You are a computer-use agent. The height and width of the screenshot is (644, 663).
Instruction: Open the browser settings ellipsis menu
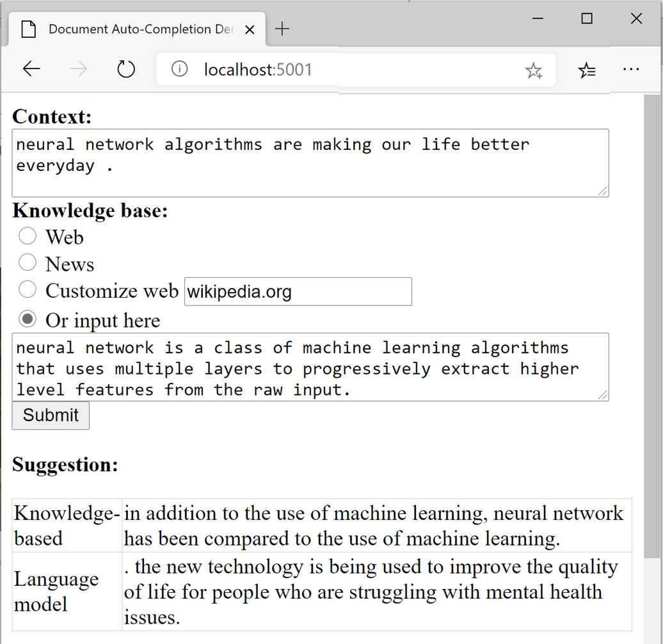(x=631, y=69)
